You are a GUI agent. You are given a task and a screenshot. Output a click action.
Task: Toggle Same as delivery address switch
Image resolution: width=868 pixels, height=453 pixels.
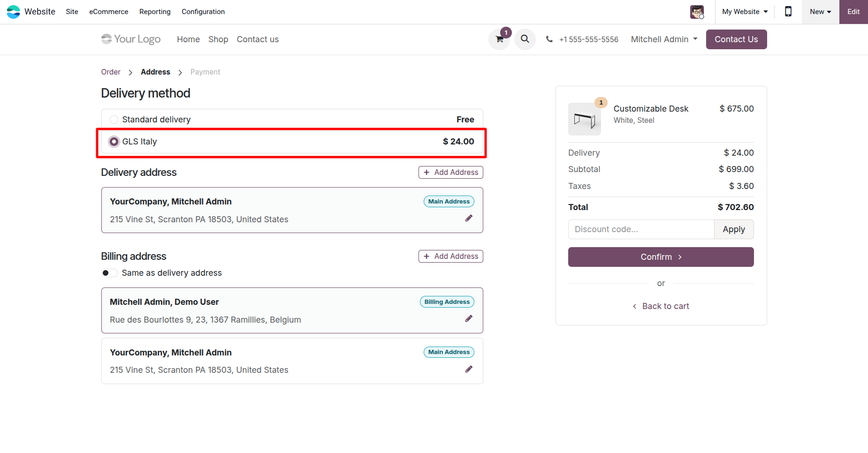(x=109, y=273)
